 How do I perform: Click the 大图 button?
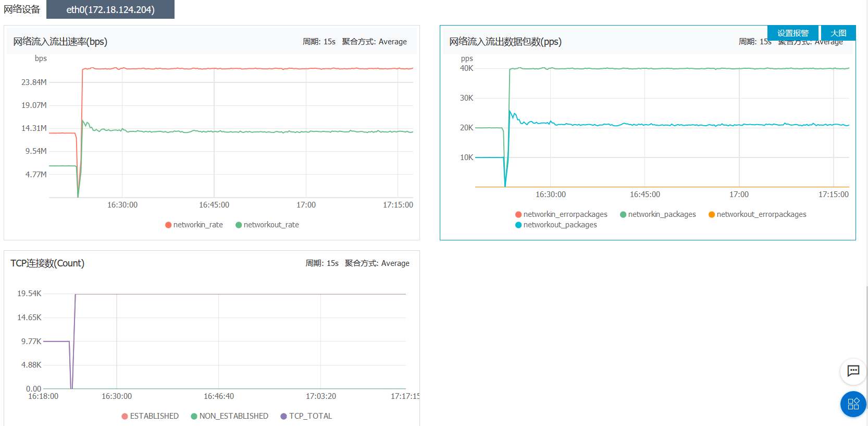click(x=838, y=33)
